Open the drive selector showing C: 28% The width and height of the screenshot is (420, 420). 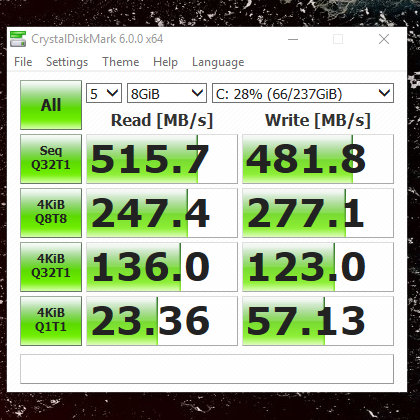pyautogui.click(x=303, y=93)
